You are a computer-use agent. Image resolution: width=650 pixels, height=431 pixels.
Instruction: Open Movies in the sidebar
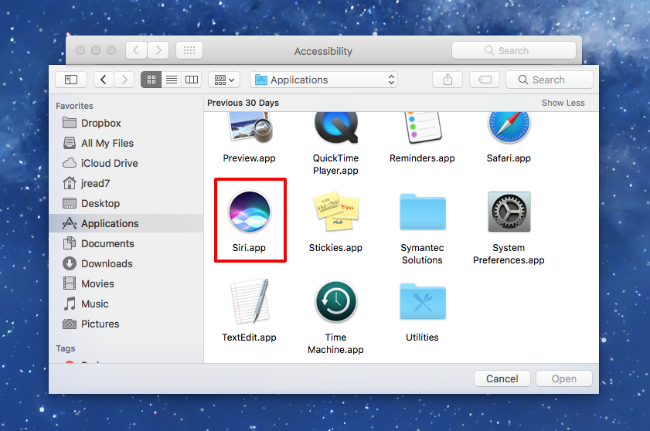click(x=126, y=283)
